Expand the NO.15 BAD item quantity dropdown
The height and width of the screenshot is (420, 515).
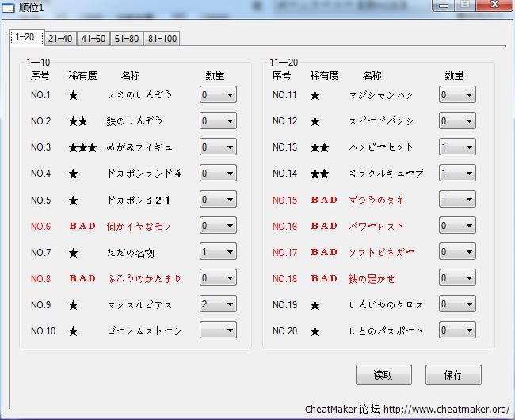[457, 200]
